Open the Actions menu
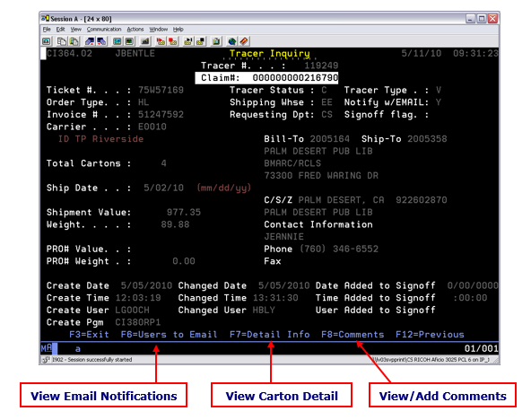531x420 pixels. tap(135, 30)
